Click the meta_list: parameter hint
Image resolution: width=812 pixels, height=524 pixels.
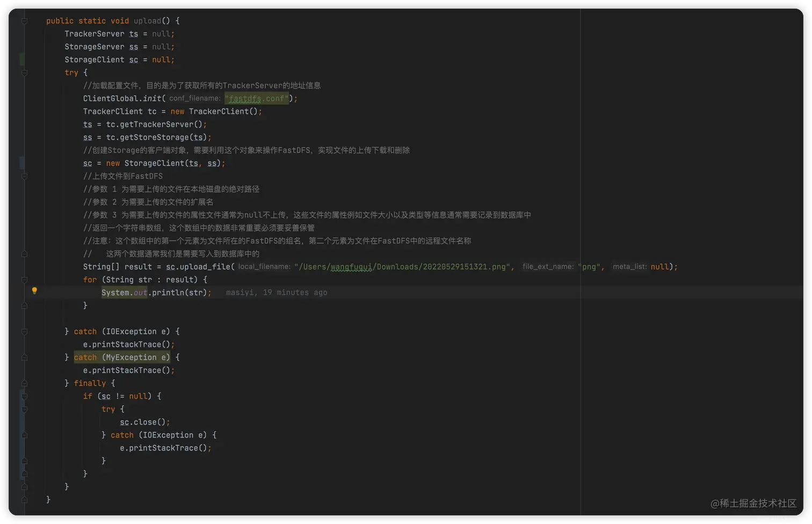point(630,267)
